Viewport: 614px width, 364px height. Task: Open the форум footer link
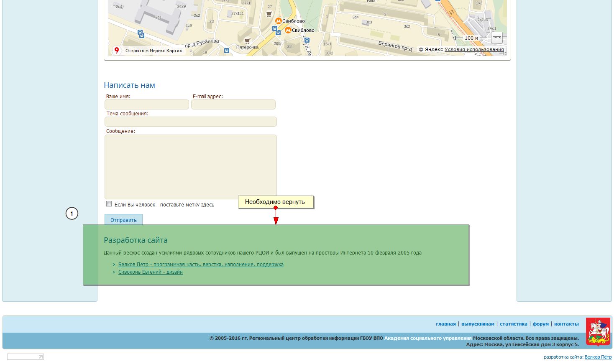[540, 324]
